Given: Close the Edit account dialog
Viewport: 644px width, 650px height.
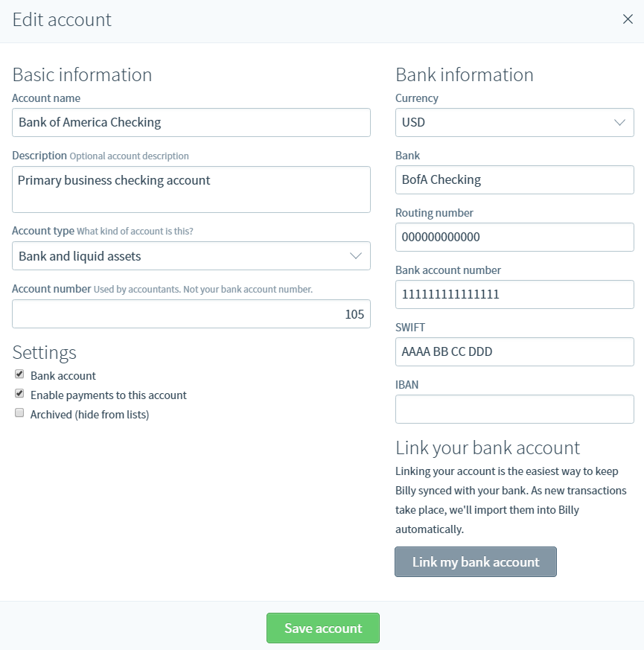Looking at the screenshot, I should click(x=628, y=19).
